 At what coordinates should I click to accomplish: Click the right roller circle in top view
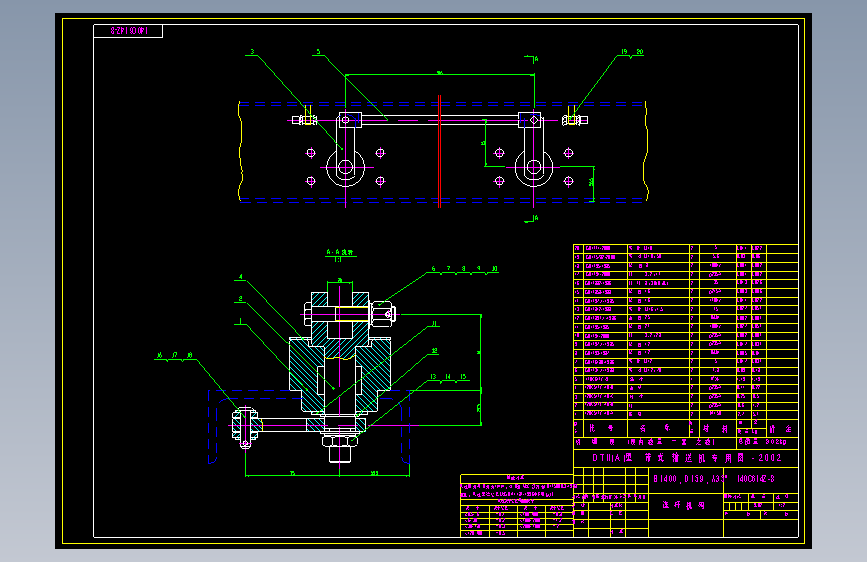(x=534, y=167)
